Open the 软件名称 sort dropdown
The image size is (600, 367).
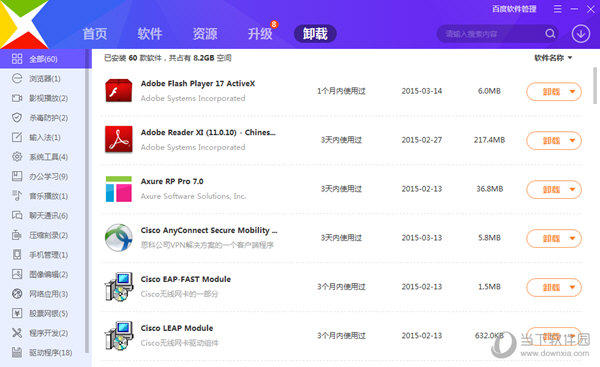(553, 58)
